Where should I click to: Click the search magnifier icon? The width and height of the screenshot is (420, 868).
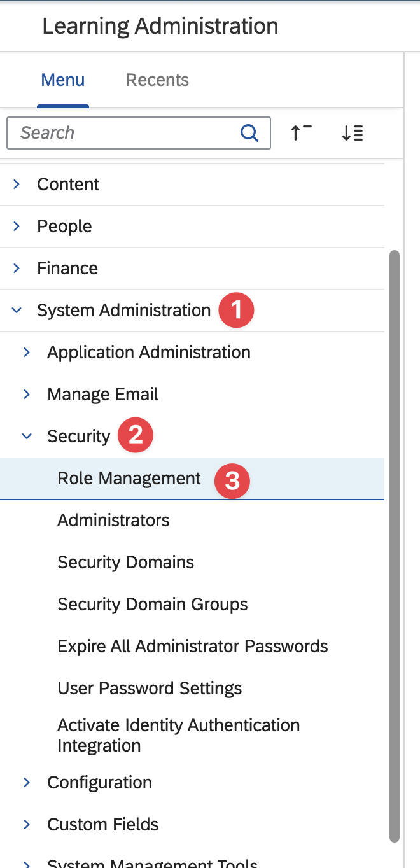(x=249, y=132)
